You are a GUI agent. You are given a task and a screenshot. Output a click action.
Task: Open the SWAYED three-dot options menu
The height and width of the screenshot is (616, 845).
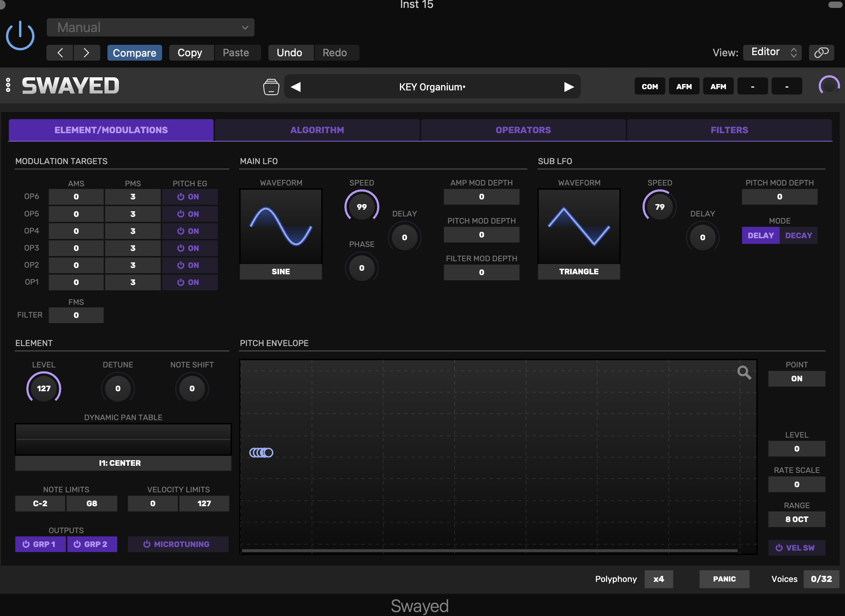click(8, 85)
